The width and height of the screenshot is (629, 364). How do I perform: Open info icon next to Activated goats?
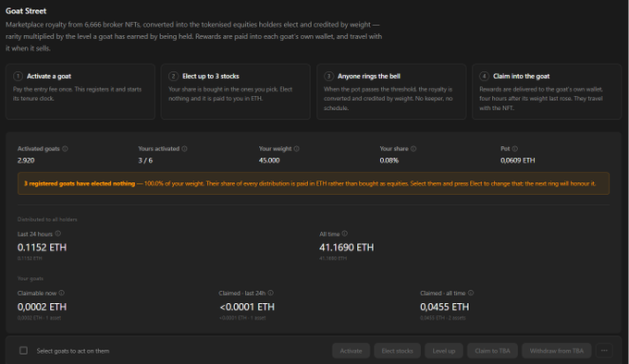coord(65,149)
